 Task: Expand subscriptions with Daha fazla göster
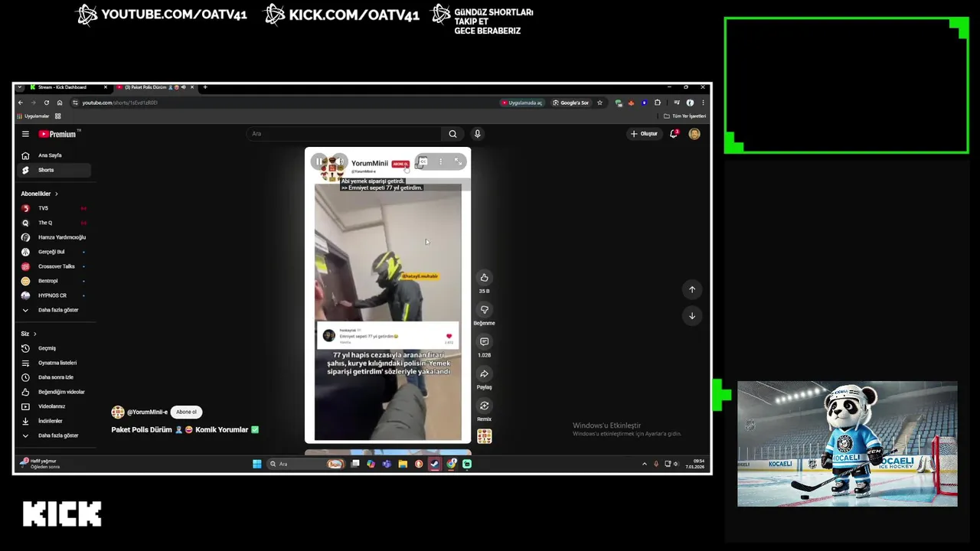(54, 310)
